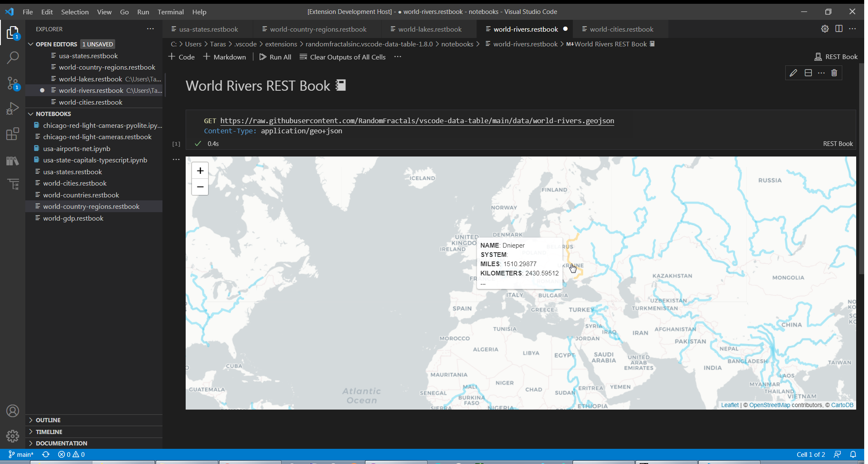Toggle split editor layout icon
868x464 pixels.
pyautogui.click(x=839, y=29)
